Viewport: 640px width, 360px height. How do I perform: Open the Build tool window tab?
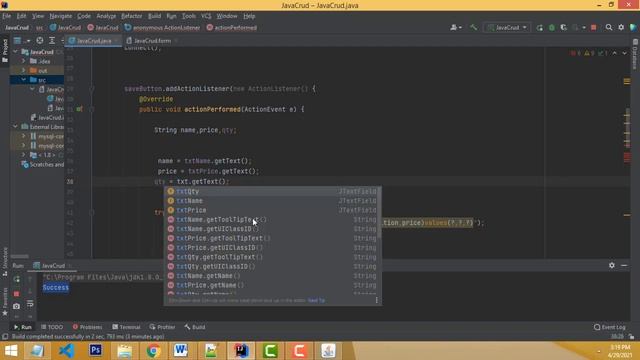point(195,327)
